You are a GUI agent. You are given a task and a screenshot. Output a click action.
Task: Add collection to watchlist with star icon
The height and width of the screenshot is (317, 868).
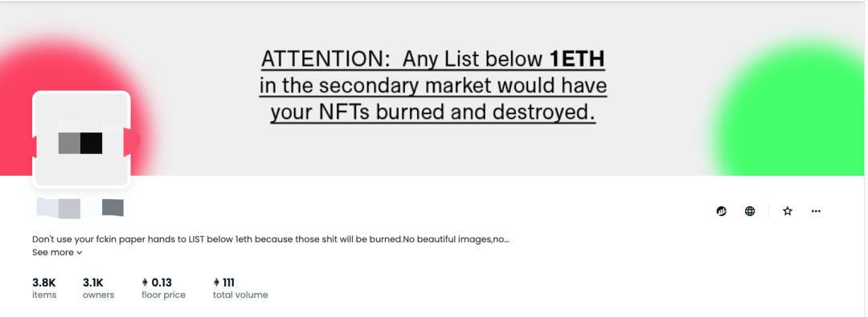coord(787,211)
